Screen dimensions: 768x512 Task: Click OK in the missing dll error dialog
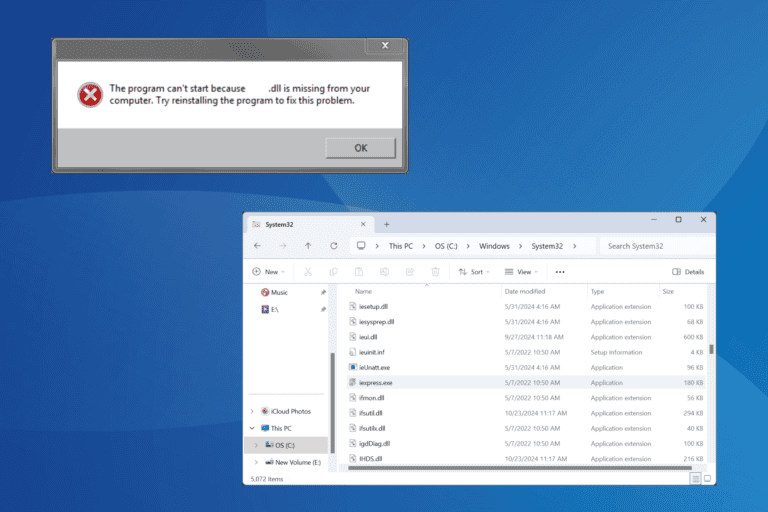click(x=360, y=148)
